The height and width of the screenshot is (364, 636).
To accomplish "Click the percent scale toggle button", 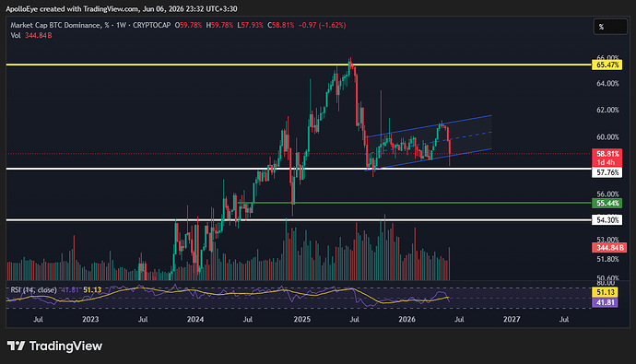I will click(610, 27).
